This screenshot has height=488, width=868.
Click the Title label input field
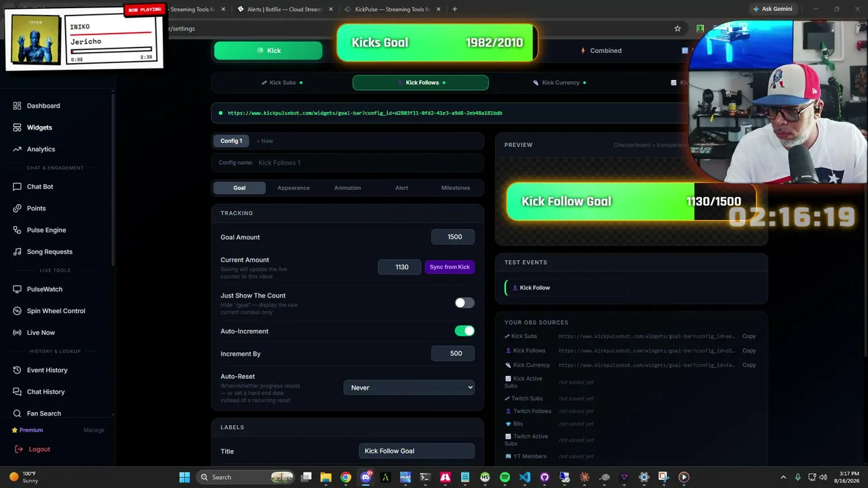tap(416, 451)
